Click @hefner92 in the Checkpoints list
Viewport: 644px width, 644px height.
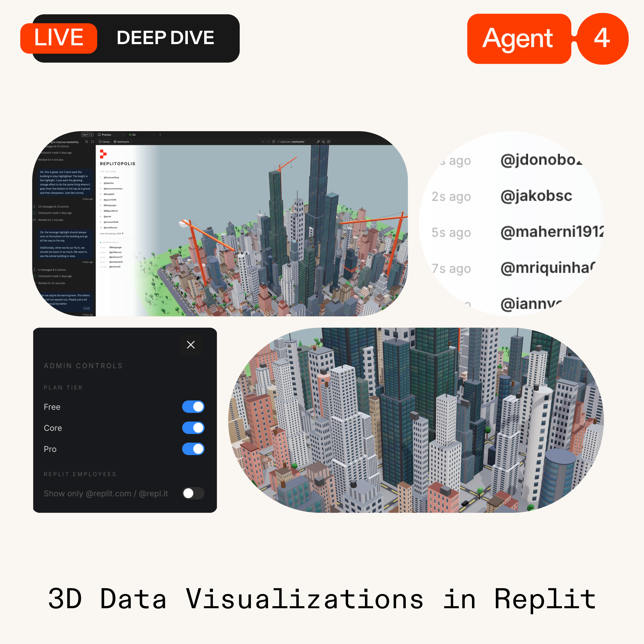pos(115,267)
